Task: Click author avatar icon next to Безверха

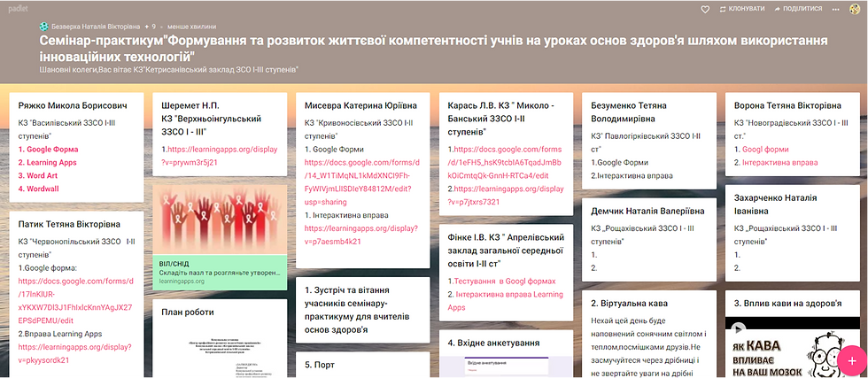Action: (44, 26)
